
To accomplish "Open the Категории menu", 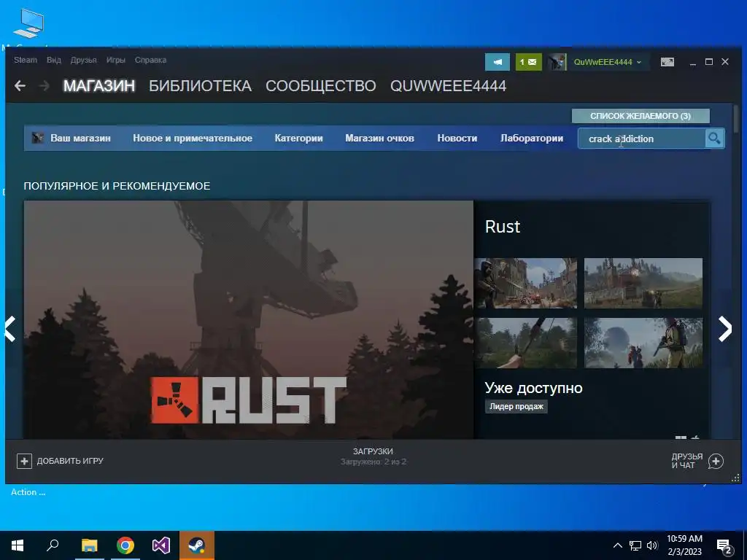I will coord(298,138).
